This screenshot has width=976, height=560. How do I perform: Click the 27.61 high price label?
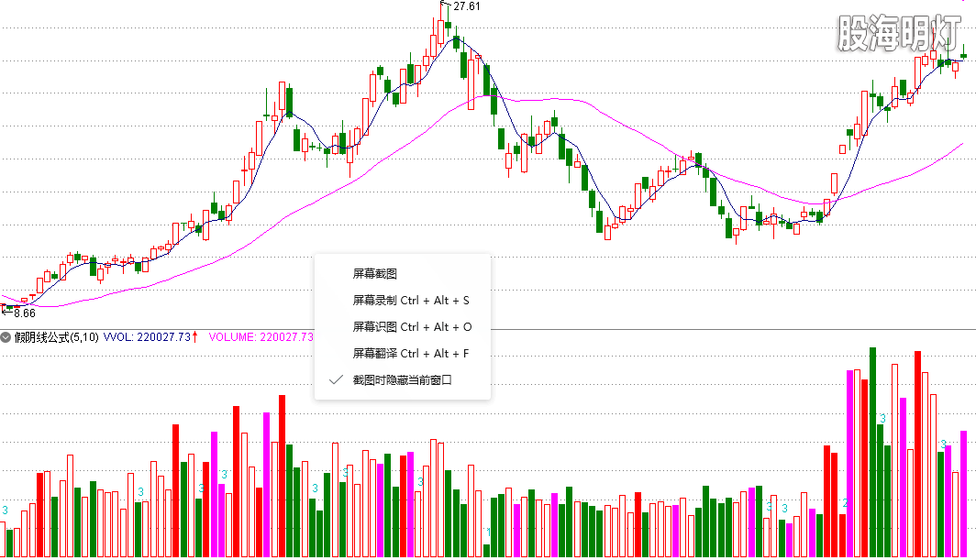(466, 6)
